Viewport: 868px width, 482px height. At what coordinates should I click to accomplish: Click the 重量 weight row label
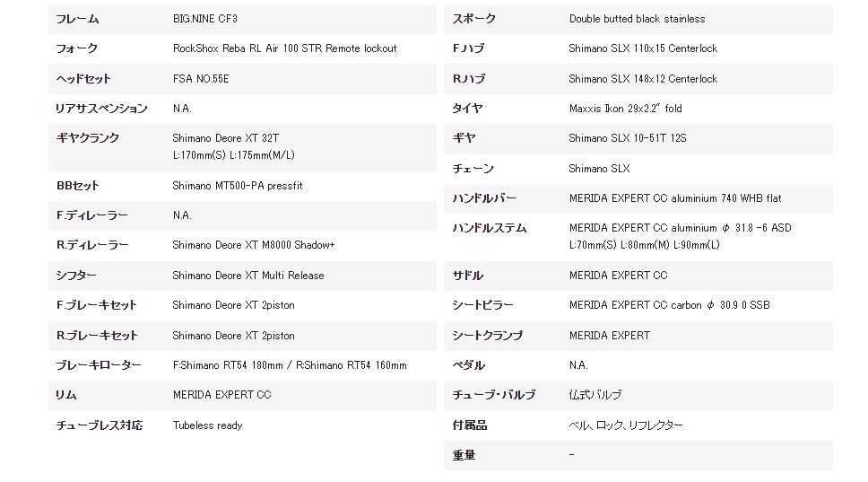(x=464, y=455)
